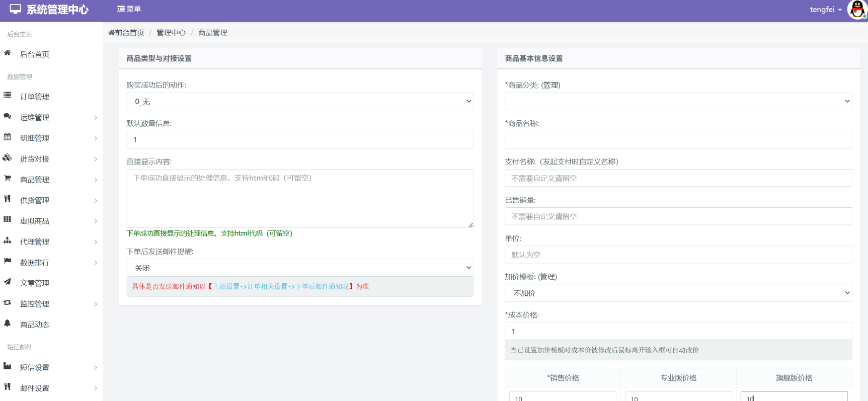Click the flag icon for 数据排行
The width and height of the screenshot is (868, 401).
tap(8, 261)
